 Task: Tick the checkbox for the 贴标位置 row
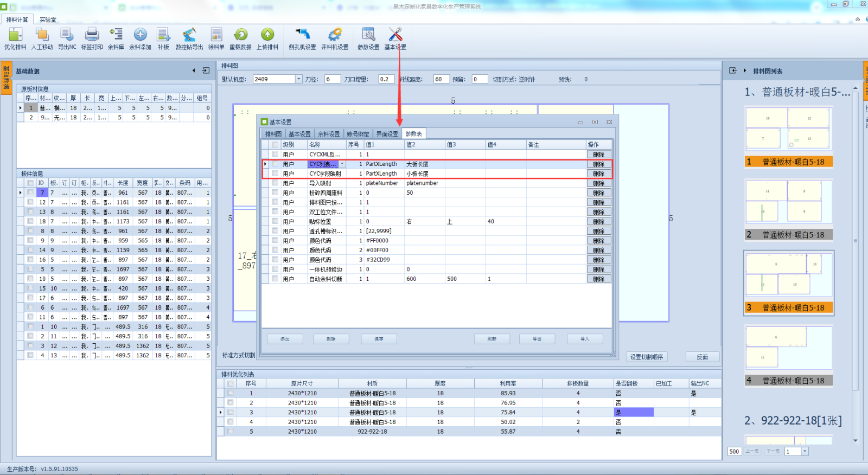pos(275,221)
